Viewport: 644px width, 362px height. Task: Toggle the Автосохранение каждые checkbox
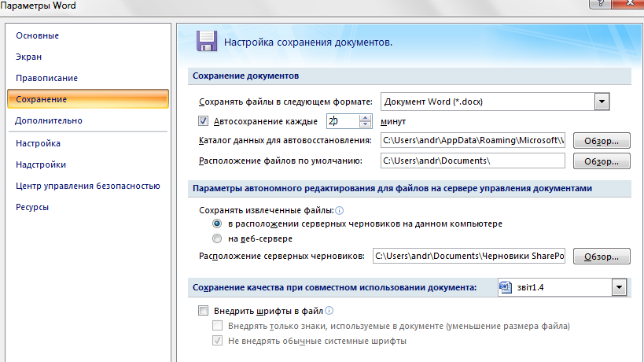[x=204, y=121]
